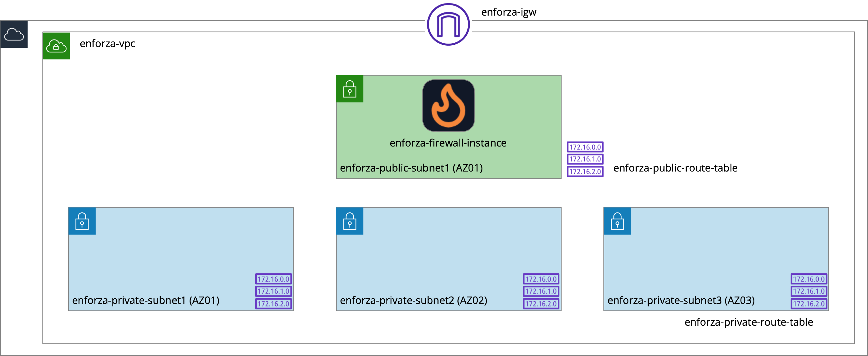Viewport: 868px width, 356px height.
Task: Click the AWS cloud icon in the corner
Action: pos(14,34)
